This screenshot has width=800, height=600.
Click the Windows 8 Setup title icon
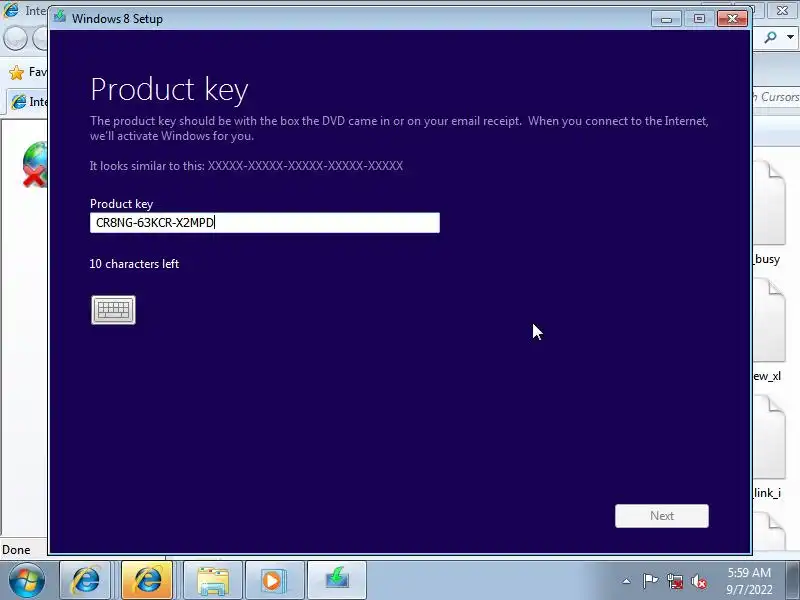pos(60,17)
